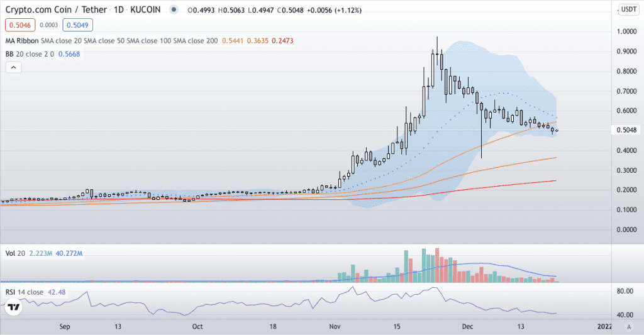This screenshot has height=335, width=644.
Task: Click the 18 date label on time axis
Action: tap(273, 326)
